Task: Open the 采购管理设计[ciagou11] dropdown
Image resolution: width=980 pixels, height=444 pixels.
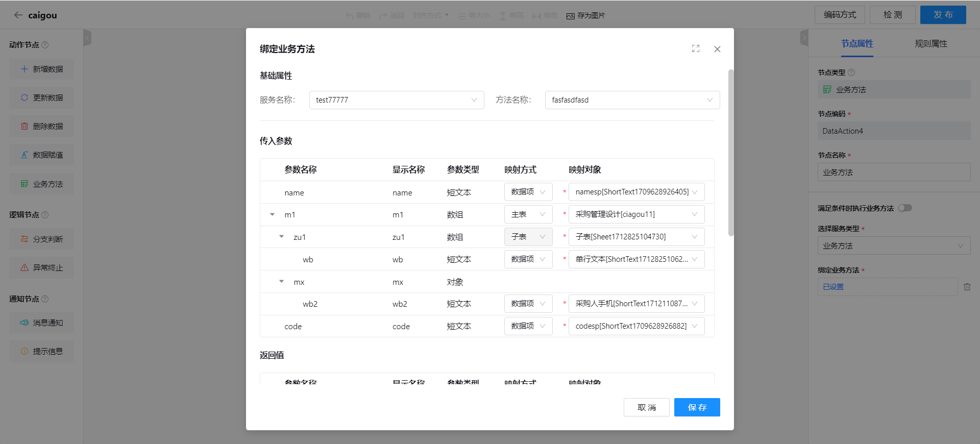Action: (x=636, y=214)
